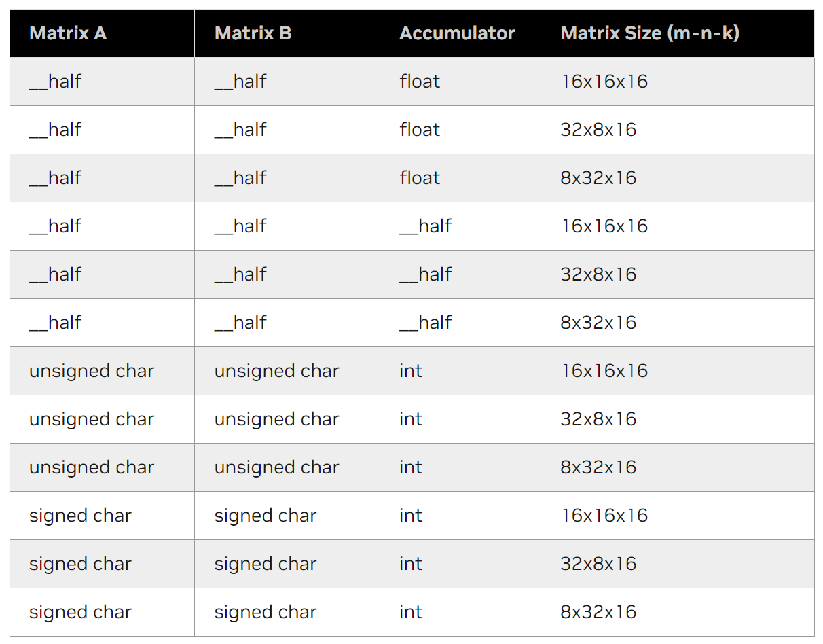Click Matrix A signed char in tenth data row
Viewport: 823px width, 644px height.
[80, 516]
